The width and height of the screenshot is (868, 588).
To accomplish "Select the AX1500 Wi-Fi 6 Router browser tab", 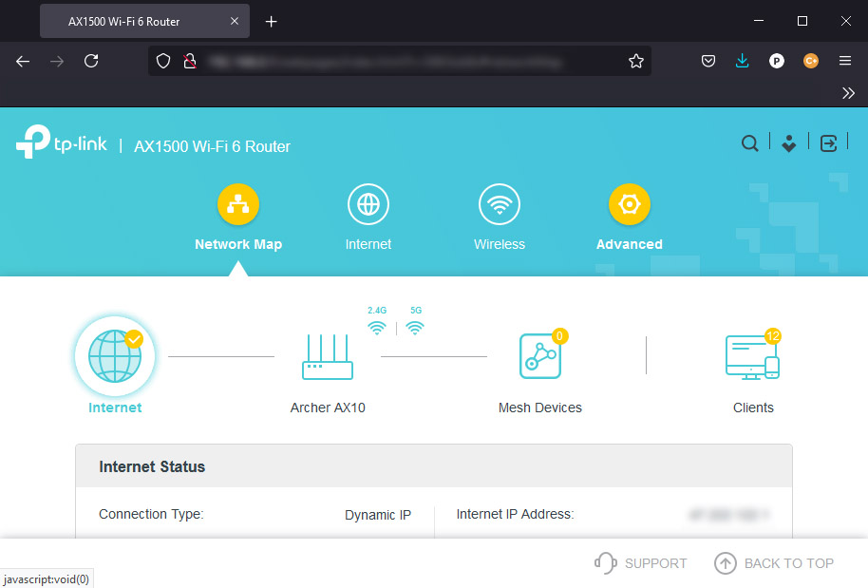I will pyautogui.click(x=144, y=21).
